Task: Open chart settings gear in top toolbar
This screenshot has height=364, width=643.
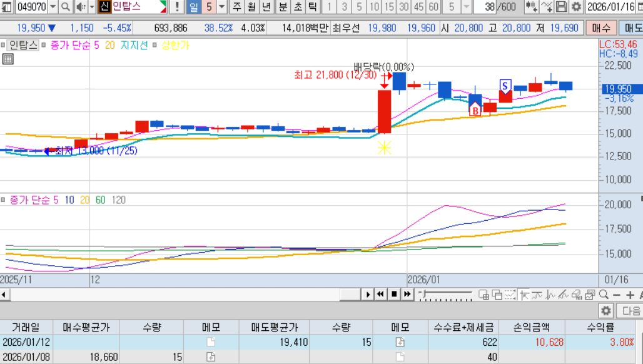Action: (x=576, y=6)
